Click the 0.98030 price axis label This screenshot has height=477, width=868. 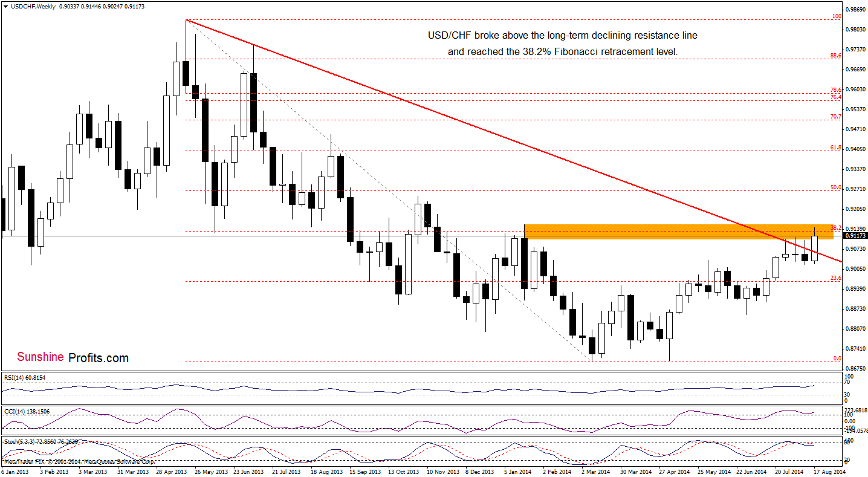[856, 30]
